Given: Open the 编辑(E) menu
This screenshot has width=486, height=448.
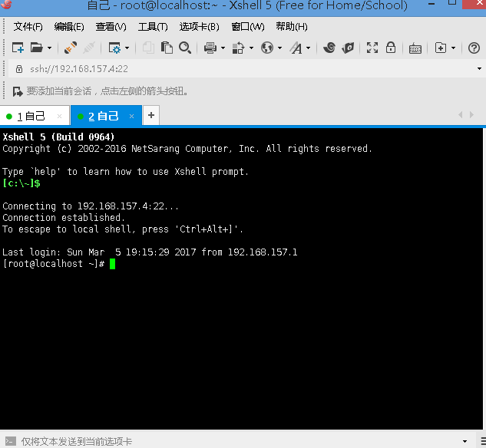Looking at the screenshot, I should click(x=69, y=27).
